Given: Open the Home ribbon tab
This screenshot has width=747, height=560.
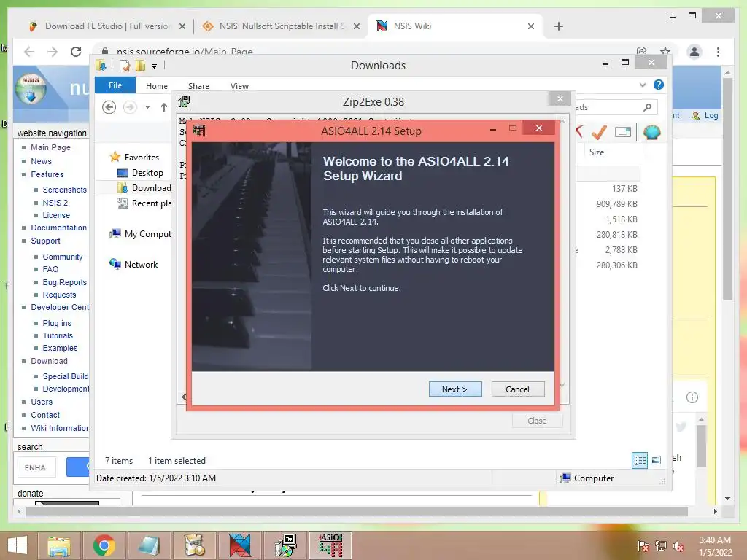Looking at the screenshot, I should 157,86.
